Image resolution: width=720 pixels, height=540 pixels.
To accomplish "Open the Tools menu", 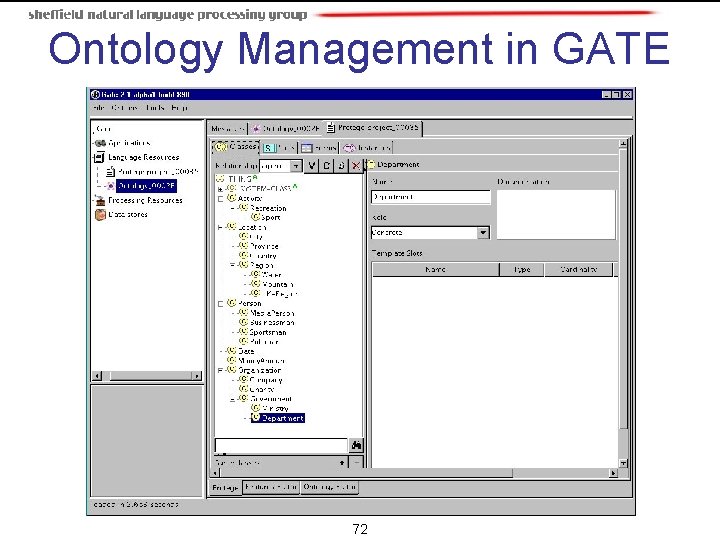I will click(154, 108).
